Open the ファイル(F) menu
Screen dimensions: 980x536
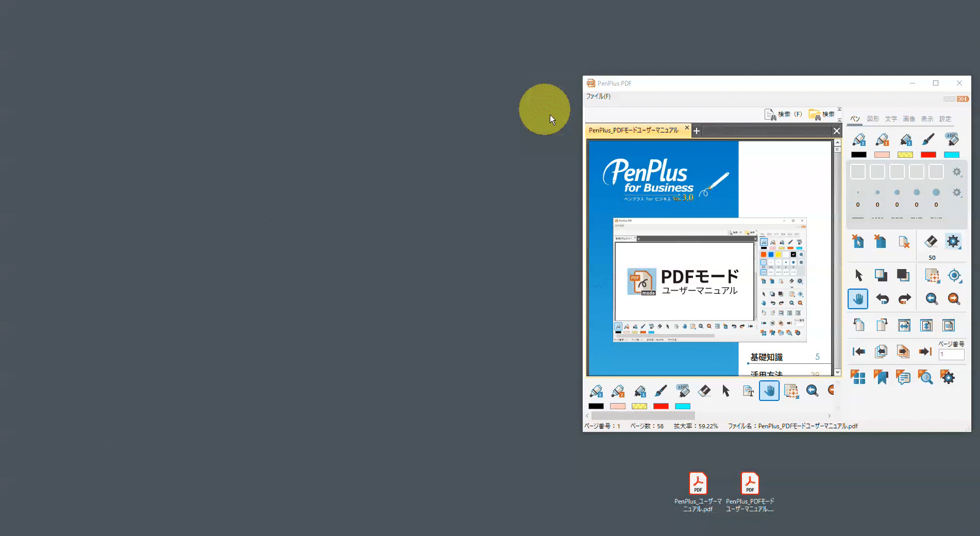pos(598,96)
